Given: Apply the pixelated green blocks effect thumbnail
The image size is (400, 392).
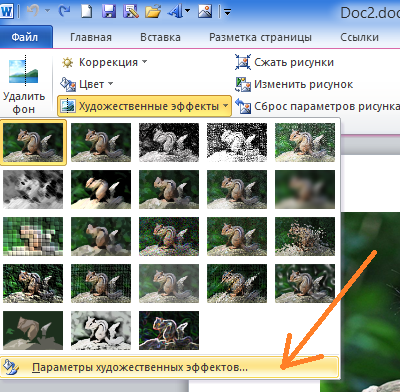Looking at the screenshot, I should (33, 236).
